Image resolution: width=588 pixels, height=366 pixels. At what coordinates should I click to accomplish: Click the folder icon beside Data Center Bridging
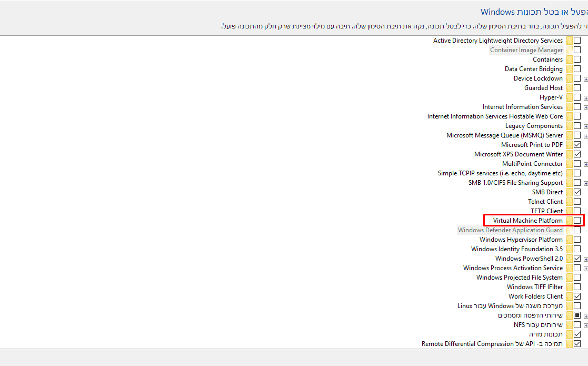coord(569,69)
